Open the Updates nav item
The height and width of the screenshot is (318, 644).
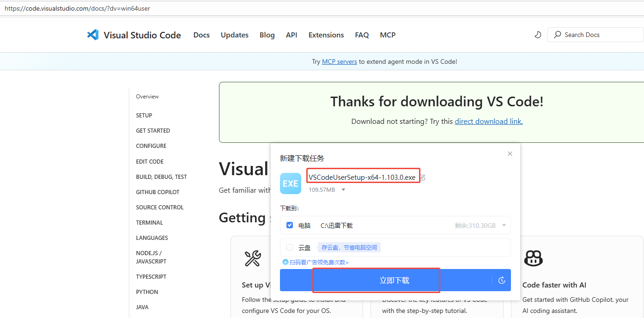tap(235, 35)
